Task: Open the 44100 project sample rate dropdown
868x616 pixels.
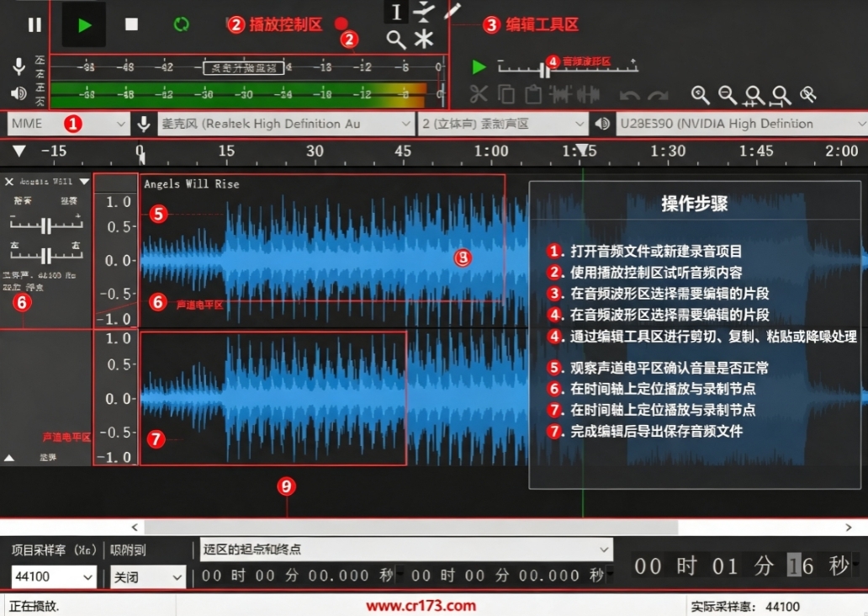Action: coord(54,576)
